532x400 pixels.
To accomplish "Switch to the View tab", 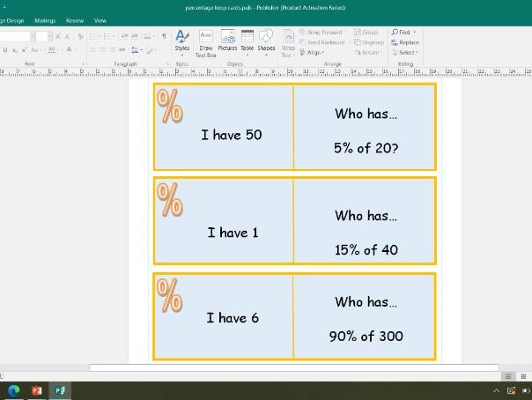I will coord(100,20).
